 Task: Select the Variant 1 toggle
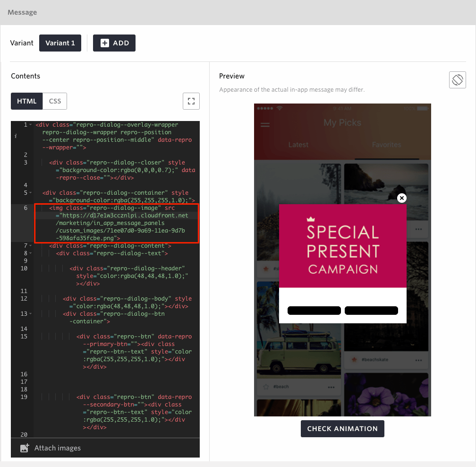[60, 43]
